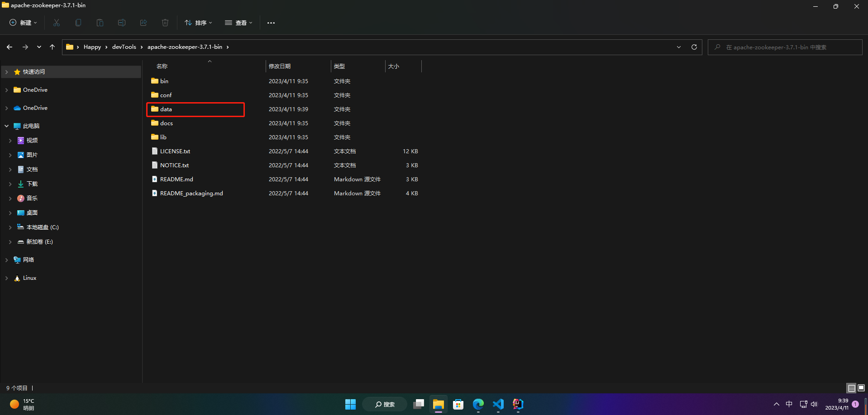
Task: Open the notification badge in system tray
Action: click(x=855, y=404)
